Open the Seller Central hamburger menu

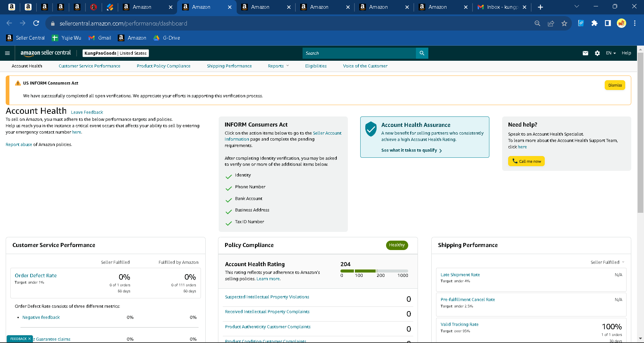click(x=7, y=53)
